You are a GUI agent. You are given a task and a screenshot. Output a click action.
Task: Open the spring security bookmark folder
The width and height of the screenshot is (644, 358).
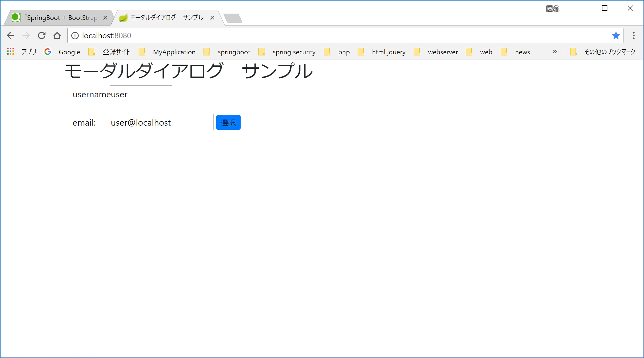click(287, 52)
